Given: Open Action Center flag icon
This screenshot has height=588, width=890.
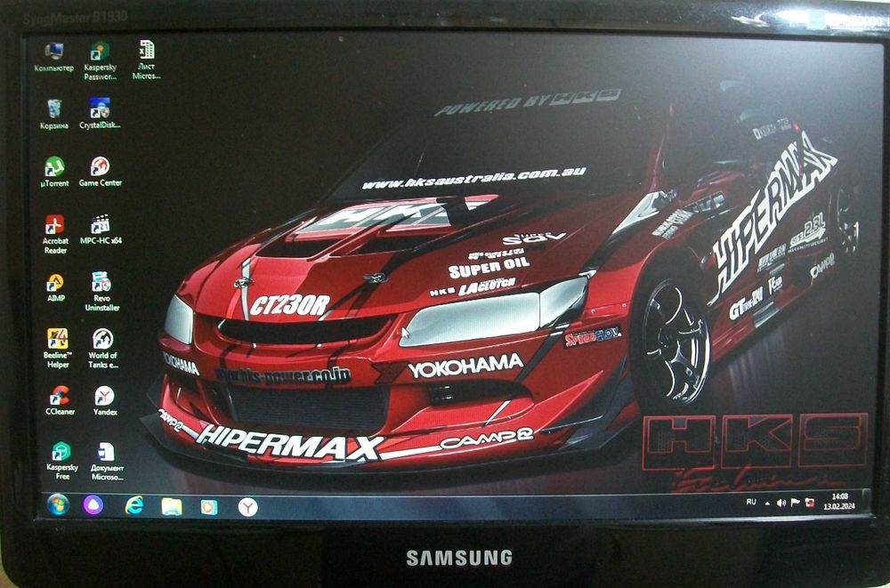Looking at the screenshot, I should pyautogui.click(x=795, y=503).
